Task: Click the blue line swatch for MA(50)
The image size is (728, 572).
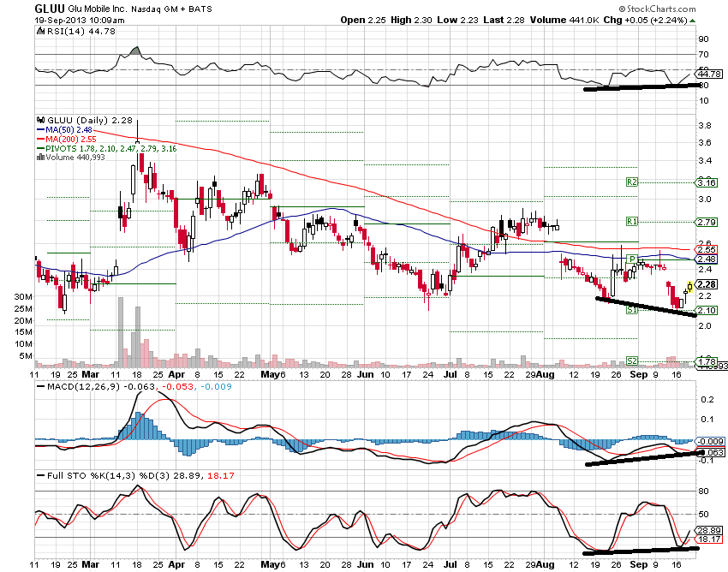Action: (40, 130)
